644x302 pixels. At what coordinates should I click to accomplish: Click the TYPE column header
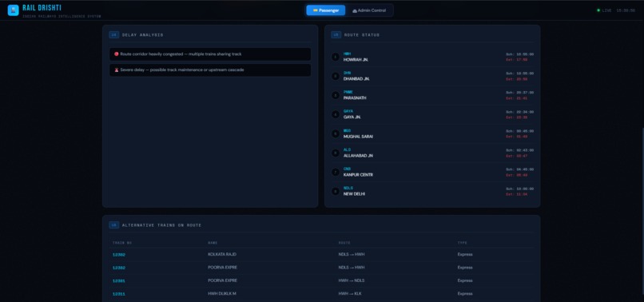462,243
